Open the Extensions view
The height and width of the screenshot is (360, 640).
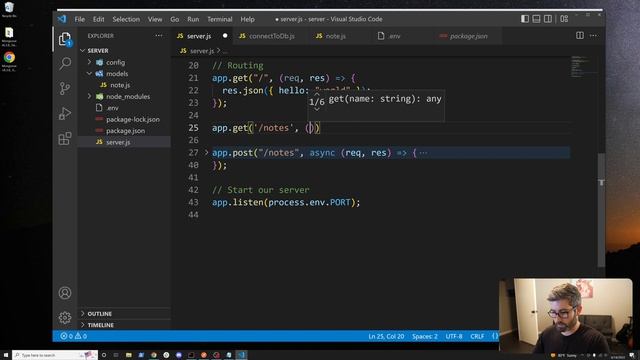(x=65, y=138)
